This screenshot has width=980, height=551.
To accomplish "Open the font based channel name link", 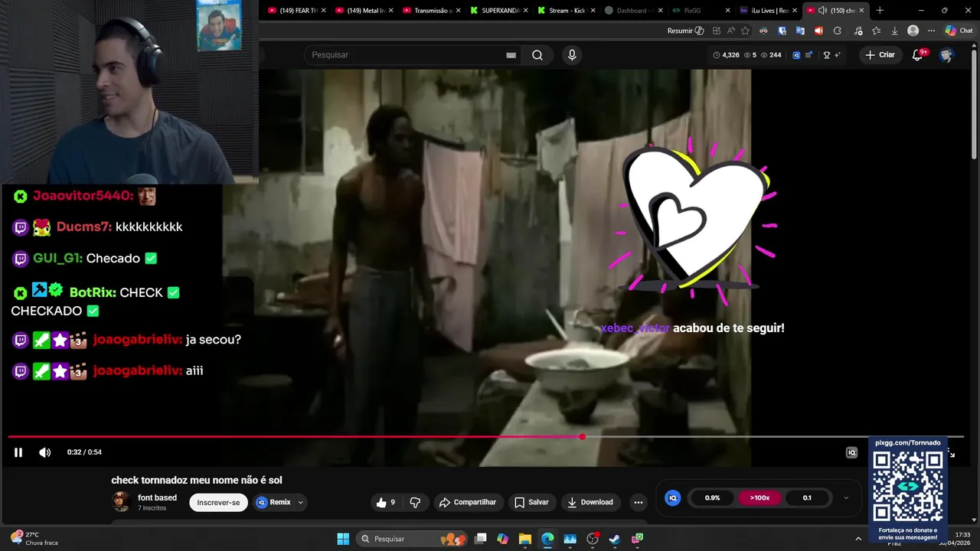I will (x=157, y=497).
